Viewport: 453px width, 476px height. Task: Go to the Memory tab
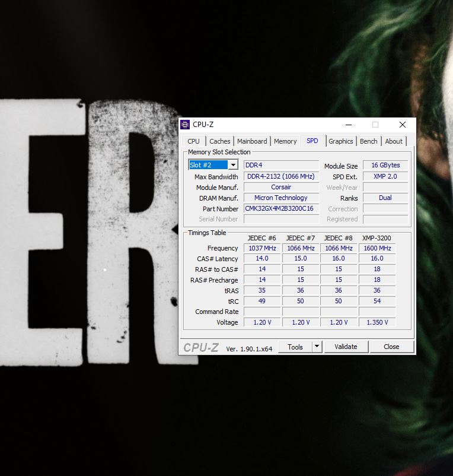coord(285,141)
